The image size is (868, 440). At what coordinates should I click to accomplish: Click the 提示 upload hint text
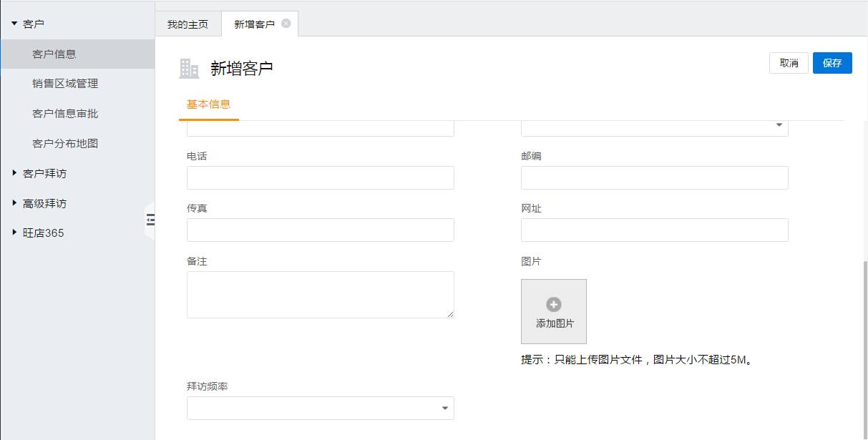click(638, 360)
